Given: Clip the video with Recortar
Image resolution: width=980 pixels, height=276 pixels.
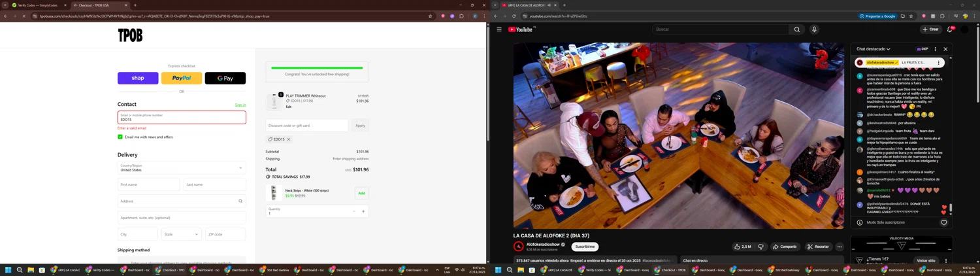Looking at the screenshot, I should coord(818,247).
